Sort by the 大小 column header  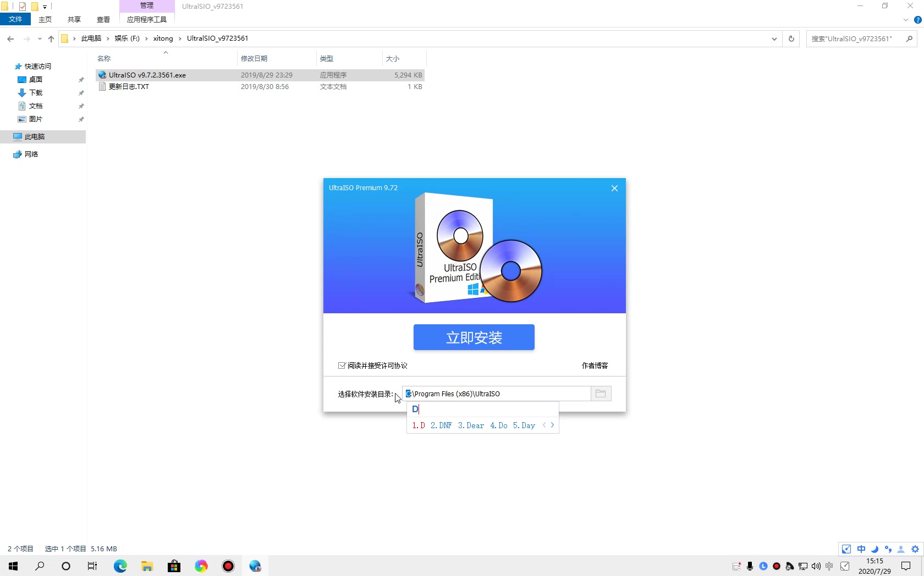(x=404, y=58)
